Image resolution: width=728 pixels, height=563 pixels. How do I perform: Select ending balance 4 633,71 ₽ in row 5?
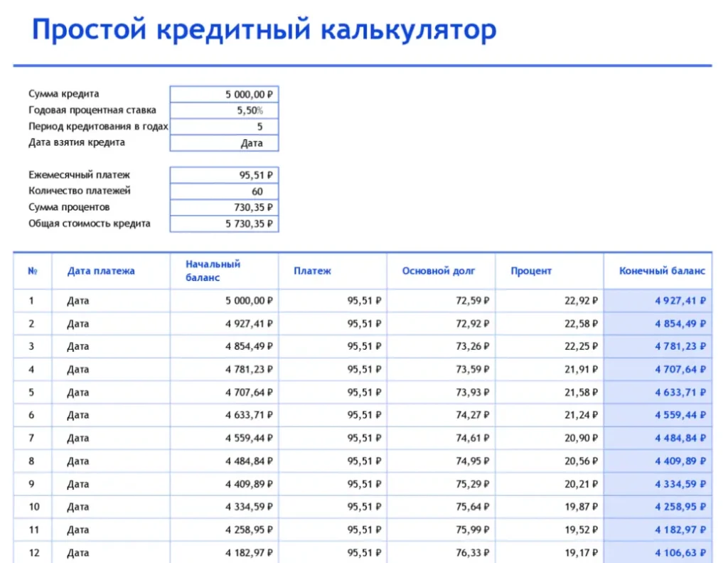(x=658, y=392)
